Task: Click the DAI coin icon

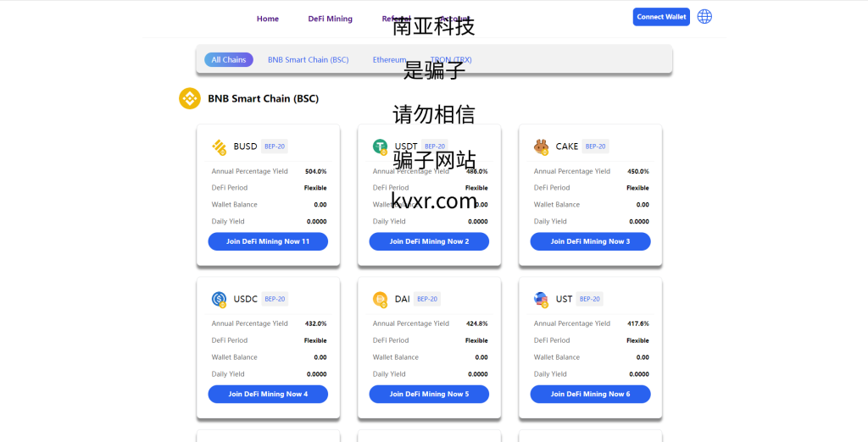Action: [x=380, y=299]
